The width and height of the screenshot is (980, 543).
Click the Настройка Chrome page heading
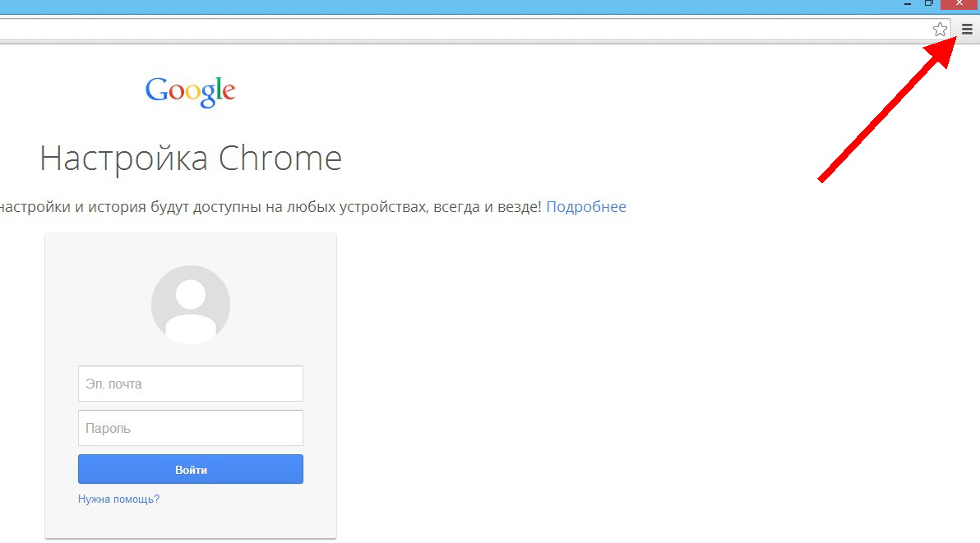tap(191, 158)
